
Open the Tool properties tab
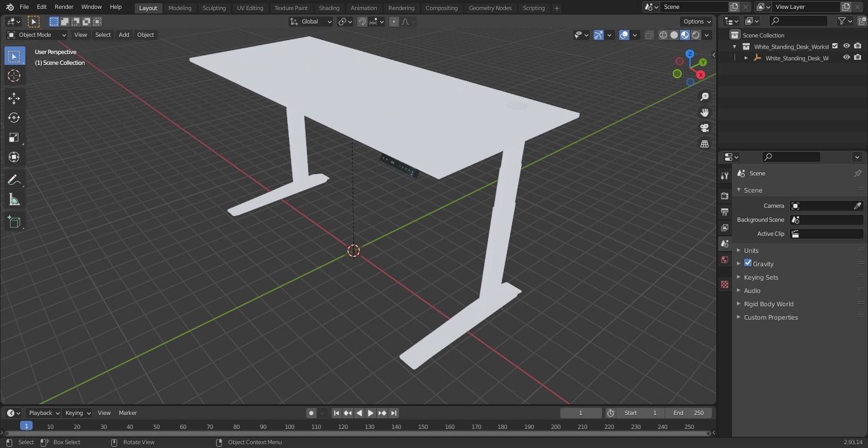coord(724,175)
